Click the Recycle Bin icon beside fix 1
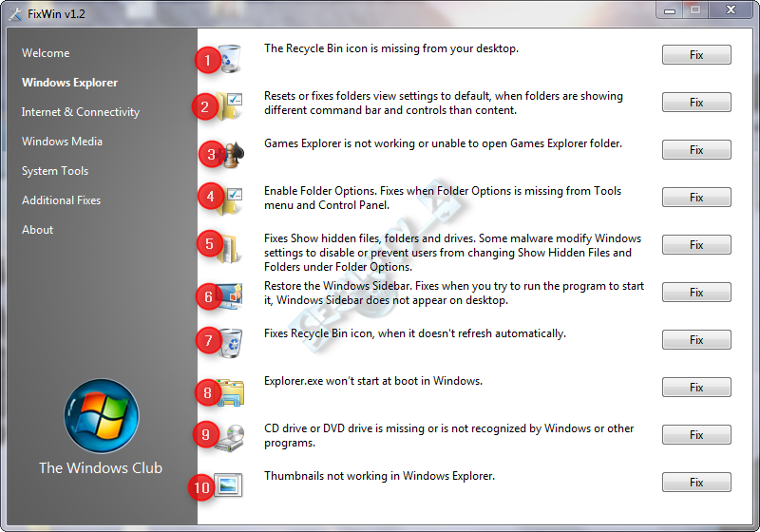 pos(230,59)
